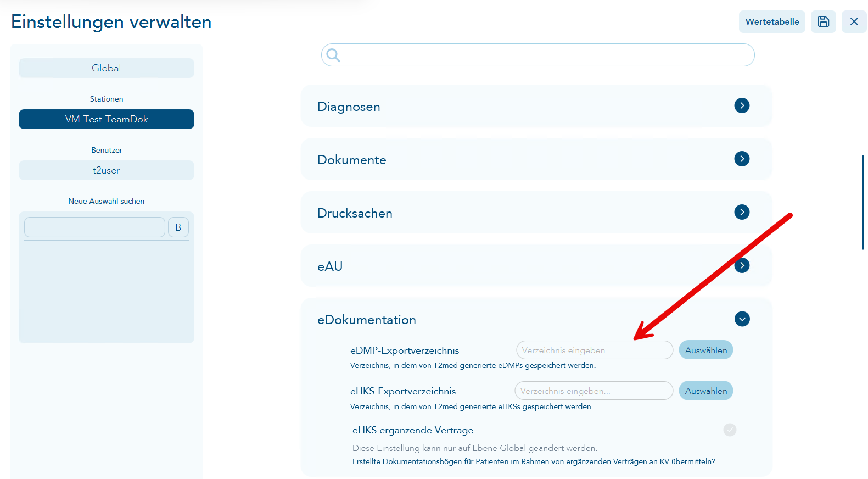868x479 pixels.
Task: Expand the eAU section
Action: [x=742, y=265]
